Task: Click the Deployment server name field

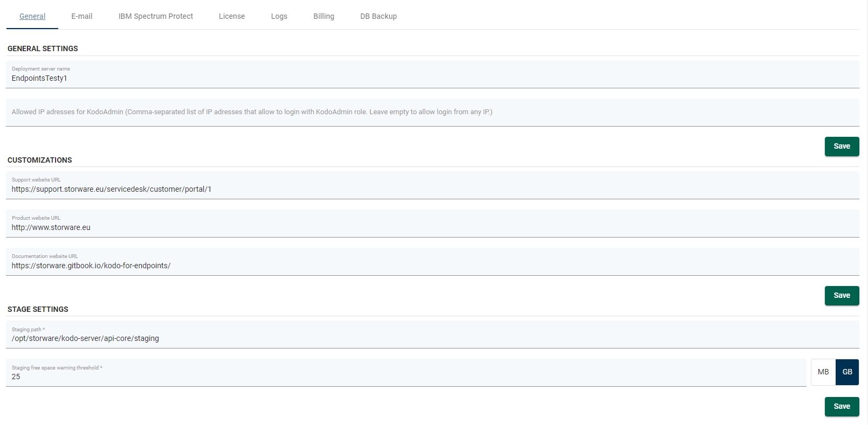Action: tap(431, 78)
